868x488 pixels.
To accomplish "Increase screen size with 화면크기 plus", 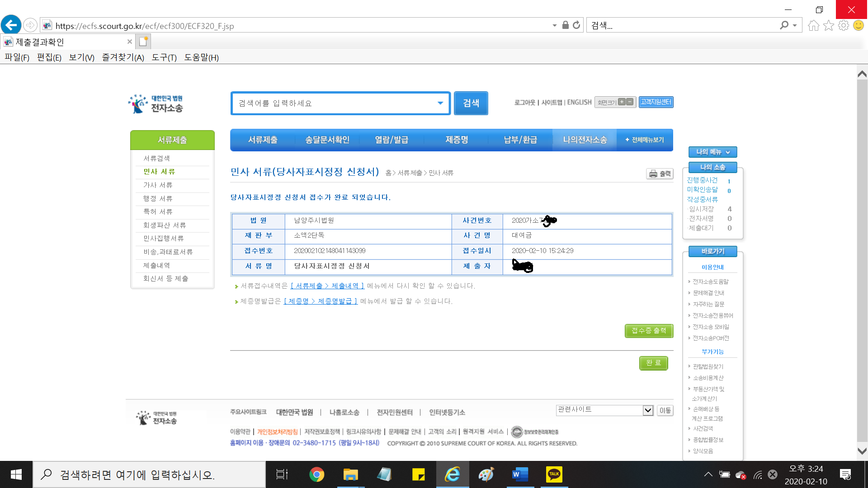I will (622, 102).
